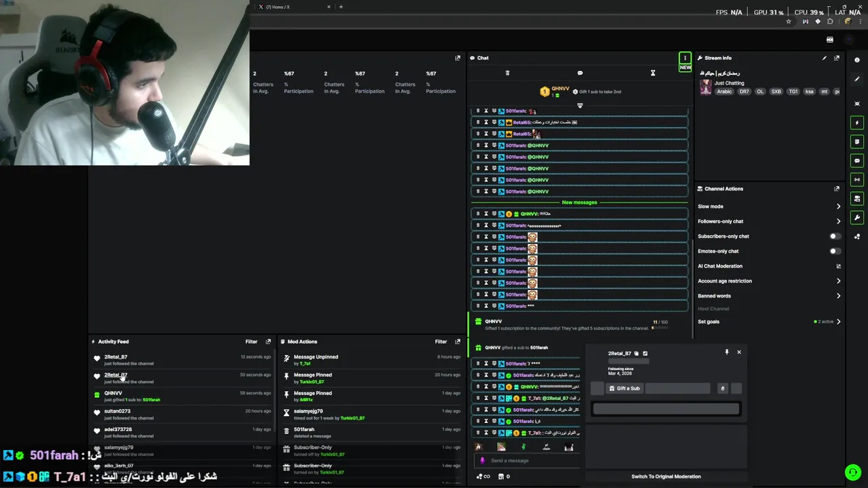Click sultan0273 in Activity Feed

pos(117,411)
